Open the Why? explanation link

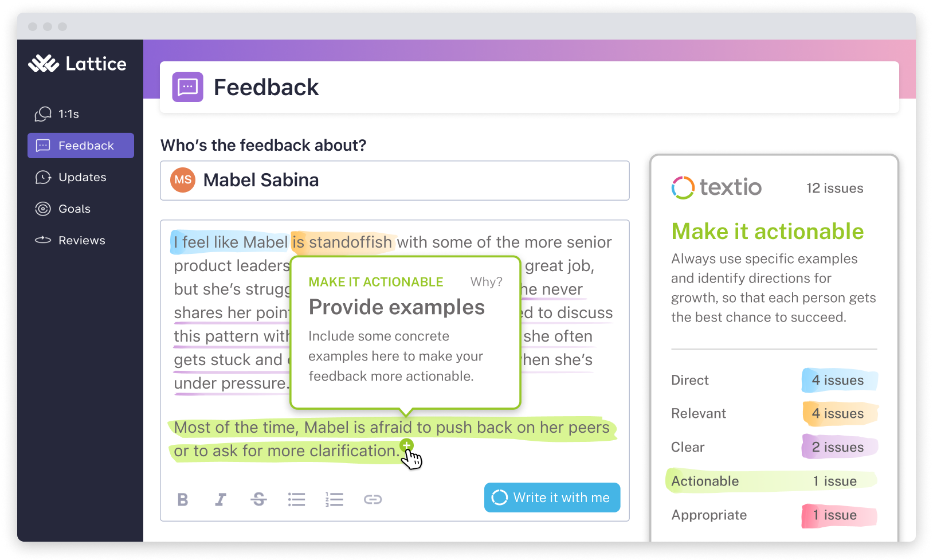(487, 282)
